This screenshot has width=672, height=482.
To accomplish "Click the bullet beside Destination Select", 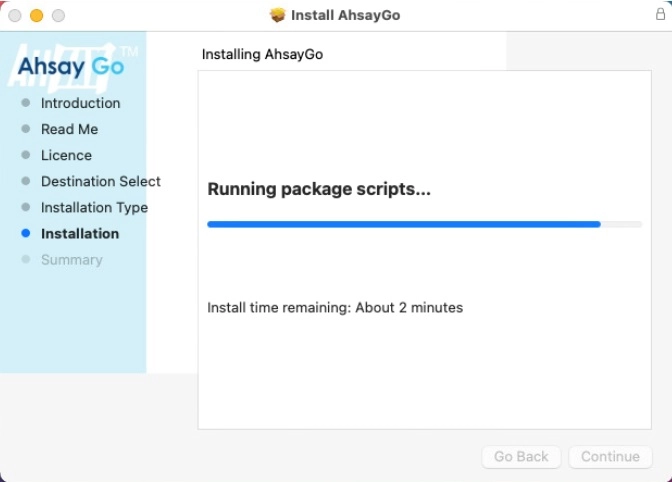I will (26, 181).
